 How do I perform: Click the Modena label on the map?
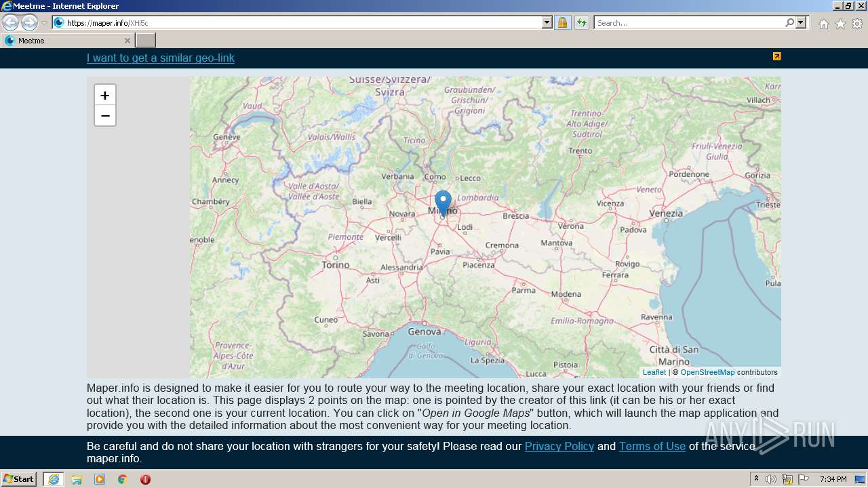(x=566, y=293)
